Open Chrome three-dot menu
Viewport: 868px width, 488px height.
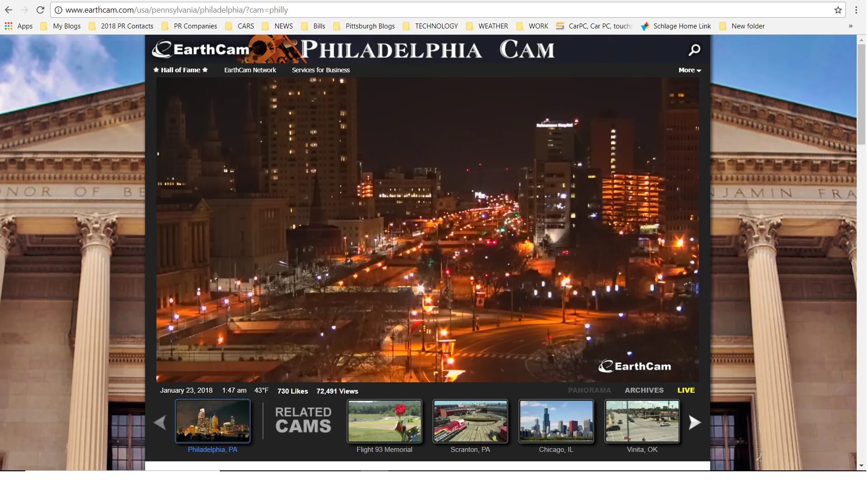[x=856, y=10]
